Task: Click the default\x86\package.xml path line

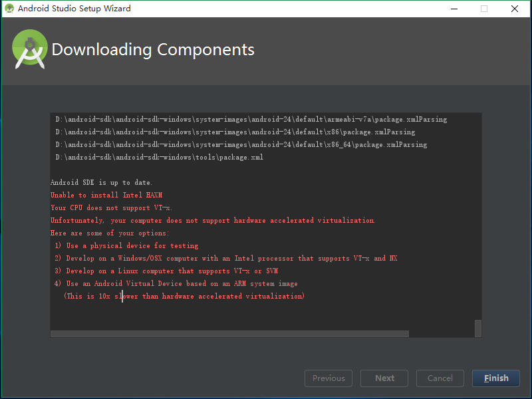Action: [235, 132]
